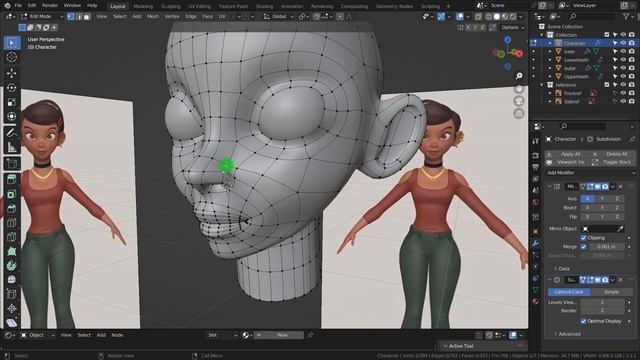Select the Rotate tool
Image resolution: width=640 pixels, height=360 pixels.
point(12,87)
